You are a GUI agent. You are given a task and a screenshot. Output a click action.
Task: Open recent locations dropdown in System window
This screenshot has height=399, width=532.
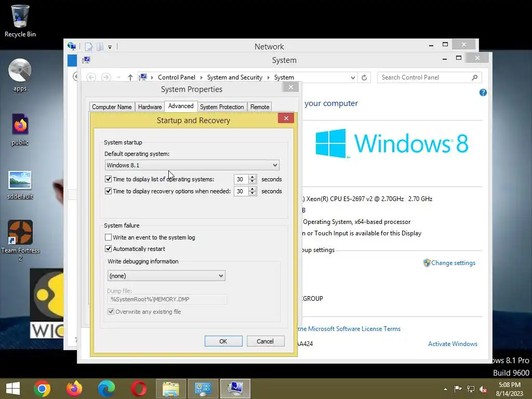click(x=118, y=77)
